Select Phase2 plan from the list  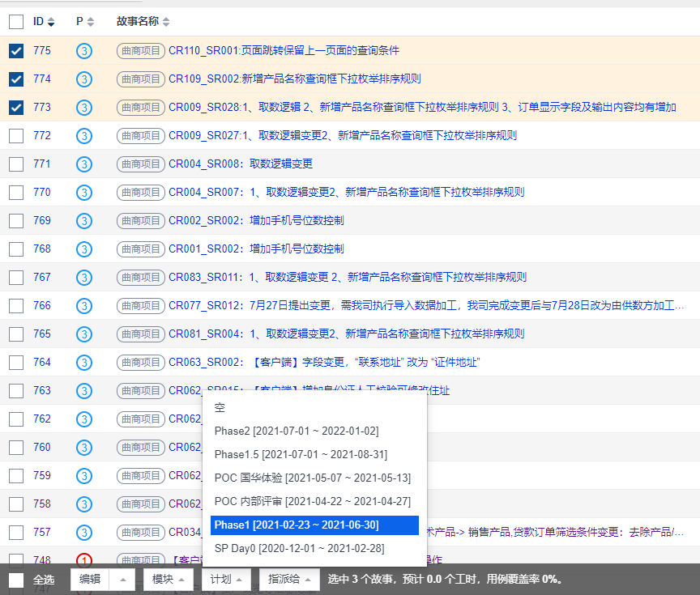tap(297, 431)
